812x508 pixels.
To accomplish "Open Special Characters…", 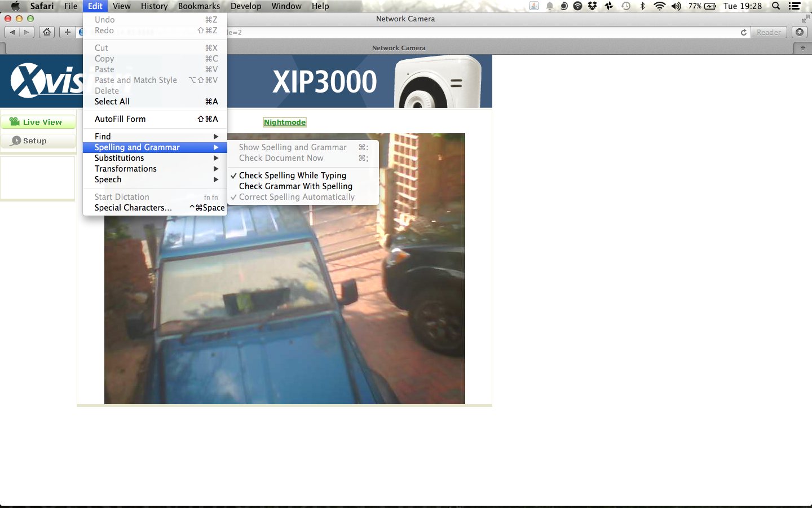I will point(155,208).
